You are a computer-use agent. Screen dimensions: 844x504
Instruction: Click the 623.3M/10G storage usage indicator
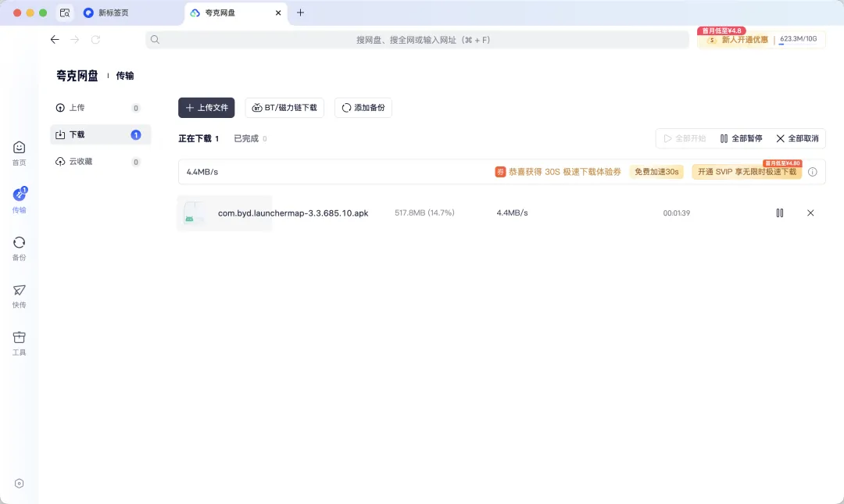(798, 39)
